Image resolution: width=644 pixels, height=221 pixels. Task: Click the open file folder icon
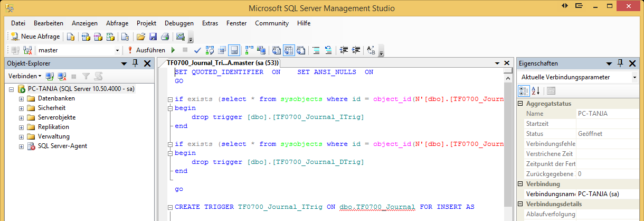140,36
